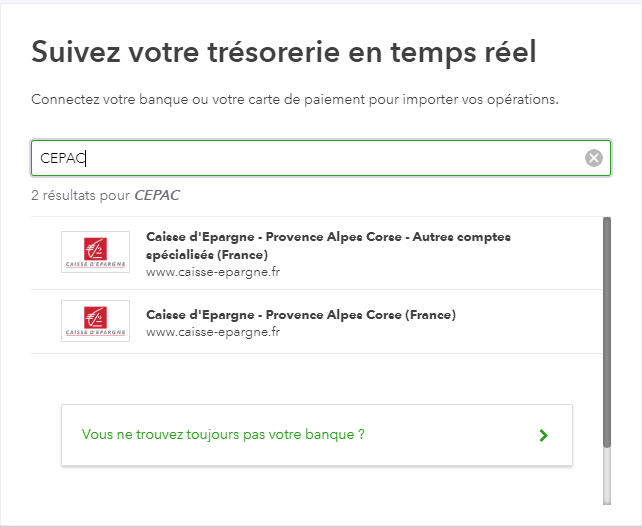The width and height of the screenshot is (642, 527).
Task: Click the green chevron arrow
Action: coord(543,435)
